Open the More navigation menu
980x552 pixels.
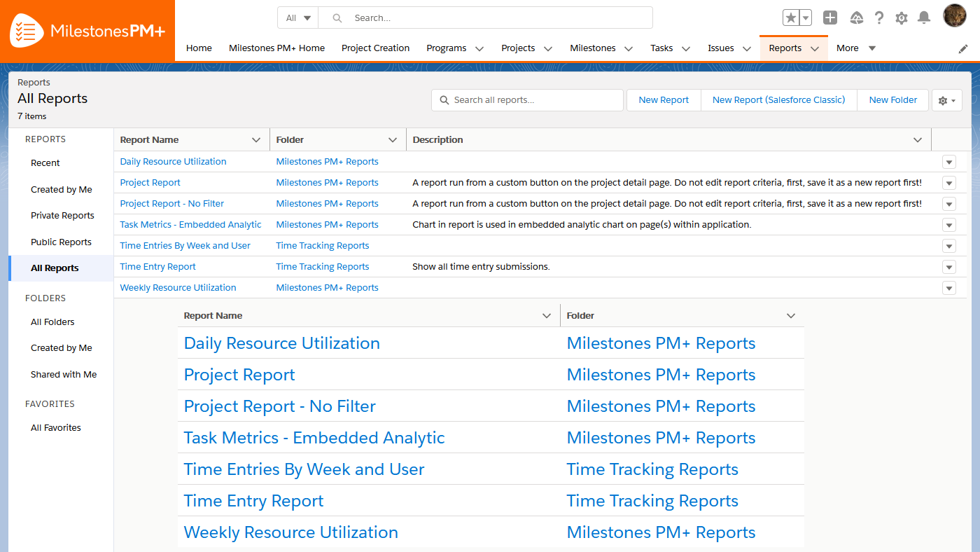(856, 48)
